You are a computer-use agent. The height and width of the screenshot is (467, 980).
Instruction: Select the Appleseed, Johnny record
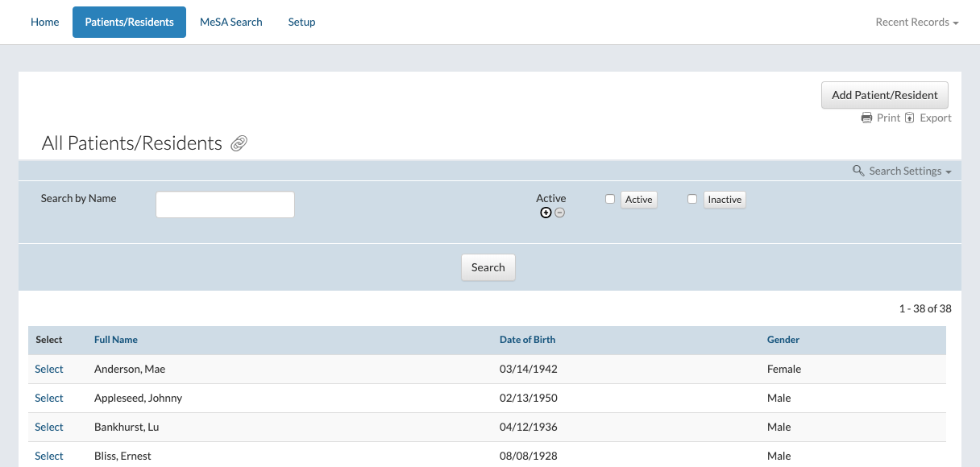tap(49, 398)
